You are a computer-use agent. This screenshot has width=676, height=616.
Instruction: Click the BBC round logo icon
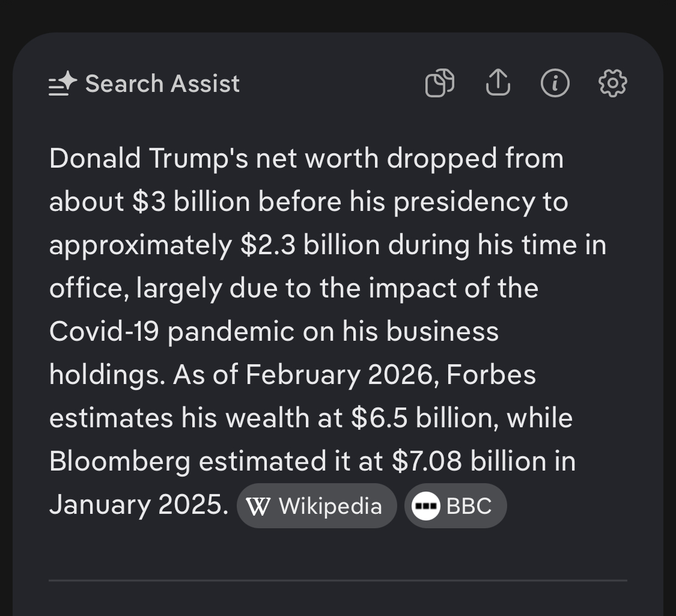pos(426,506)
